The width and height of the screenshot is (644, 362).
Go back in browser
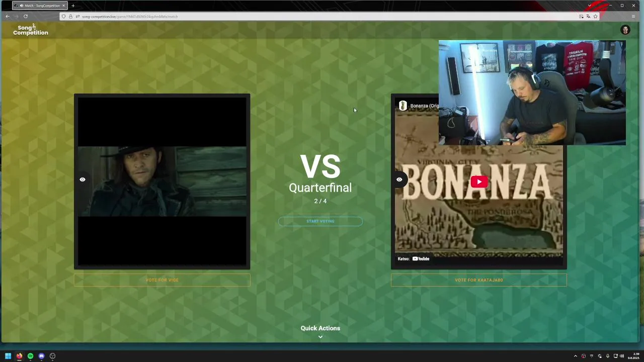(8, 17)
